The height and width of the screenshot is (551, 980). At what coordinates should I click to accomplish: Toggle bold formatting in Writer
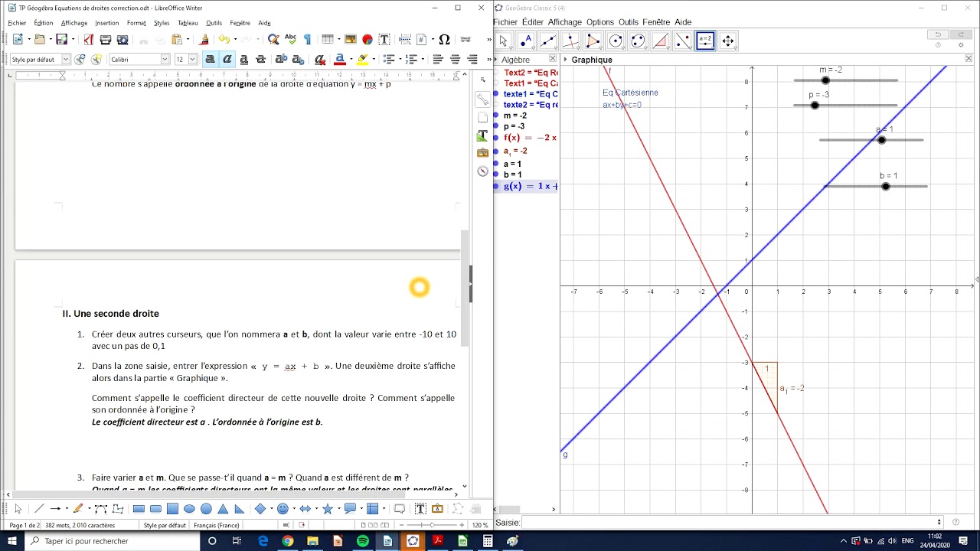pyautogui.click(x=210, y=59)
